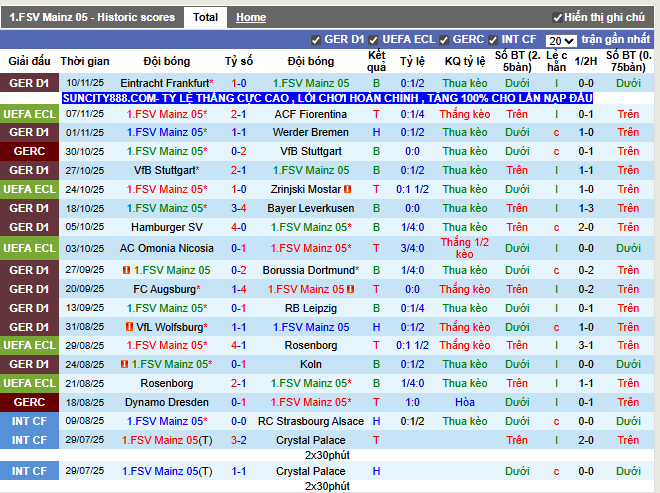Click the date 03/10/25
The width and height of the screenshot is (660, 493).
85,248
